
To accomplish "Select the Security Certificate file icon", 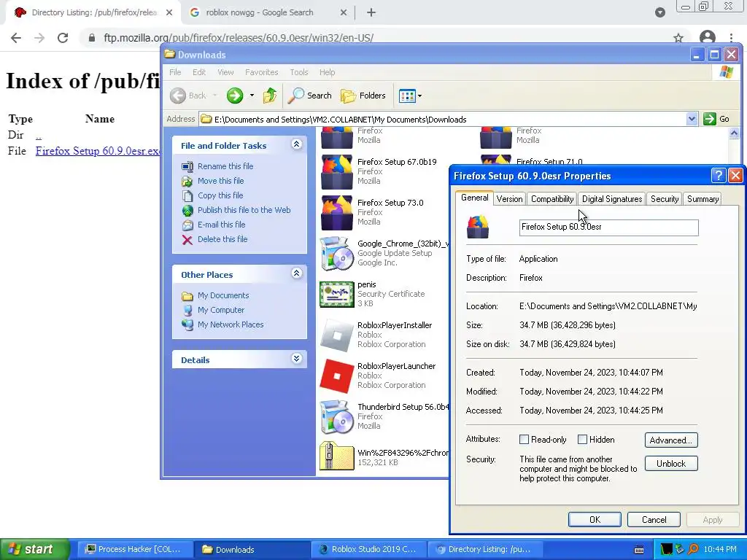I will coord(337,295).
